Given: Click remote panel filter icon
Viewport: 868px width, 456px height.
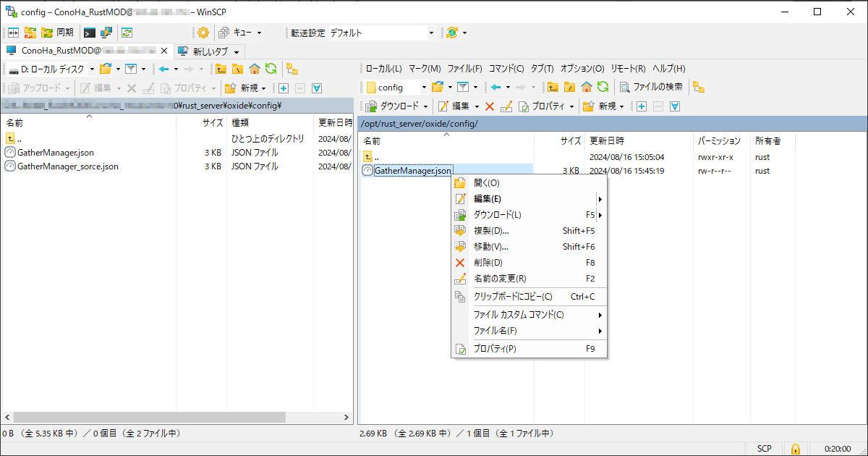Looking at the screenshot, I should [463, 88].
